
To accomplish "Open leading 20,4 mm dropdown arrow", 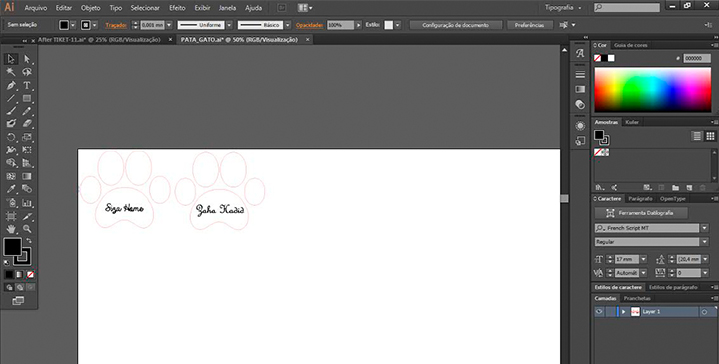I will [x=705, y=259].
